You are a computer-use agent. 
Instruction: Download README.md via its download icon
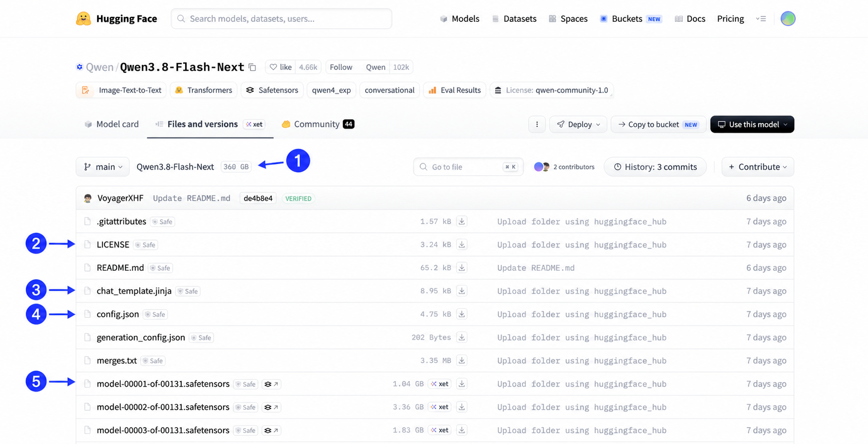[x=462, y=268]
